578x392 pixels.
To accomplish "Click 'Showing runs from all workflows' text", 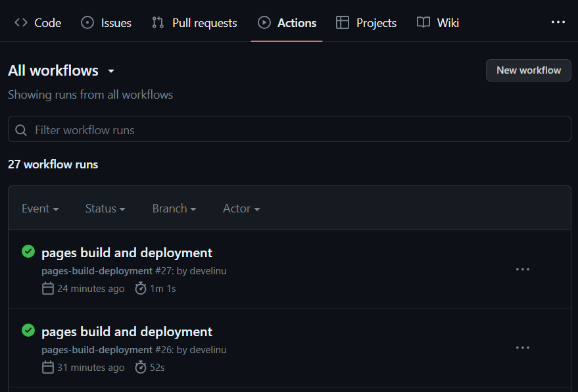I will (x=90, y=95).
